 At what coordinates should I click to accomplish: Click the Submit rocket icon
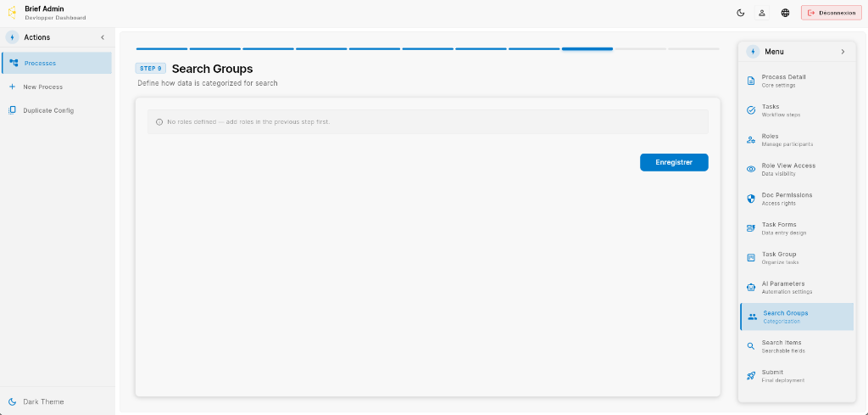(751, 376)
